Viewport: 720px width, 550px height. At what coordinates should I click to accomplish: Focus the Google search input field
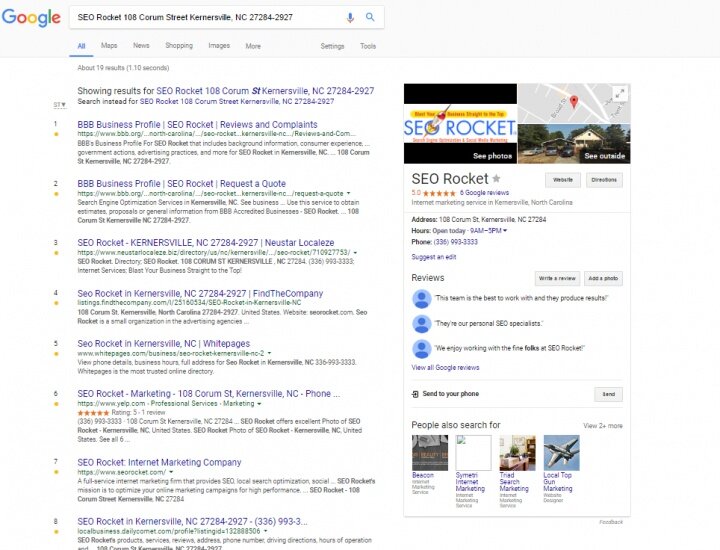pos(207,17)
